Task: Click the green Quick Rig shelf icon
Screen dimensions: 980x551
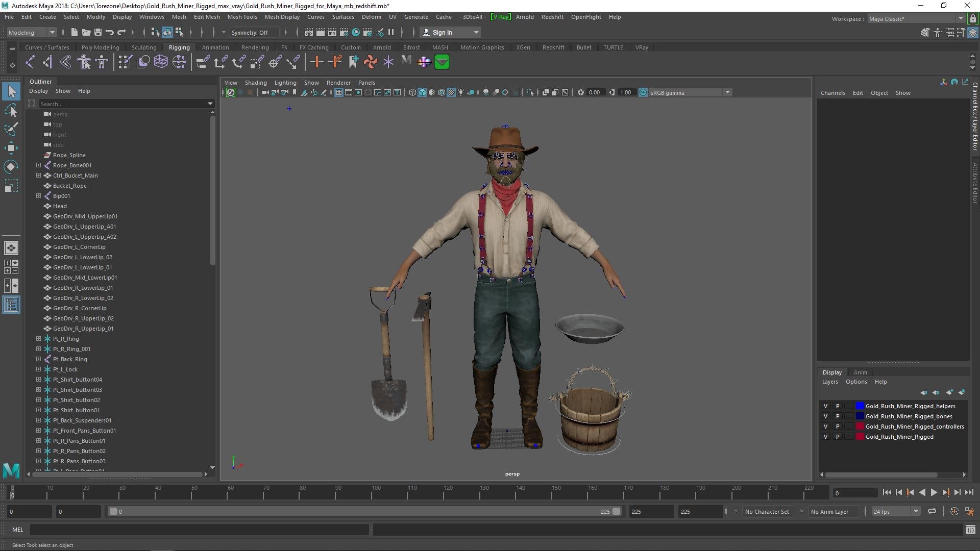Action: coord(442,62)
